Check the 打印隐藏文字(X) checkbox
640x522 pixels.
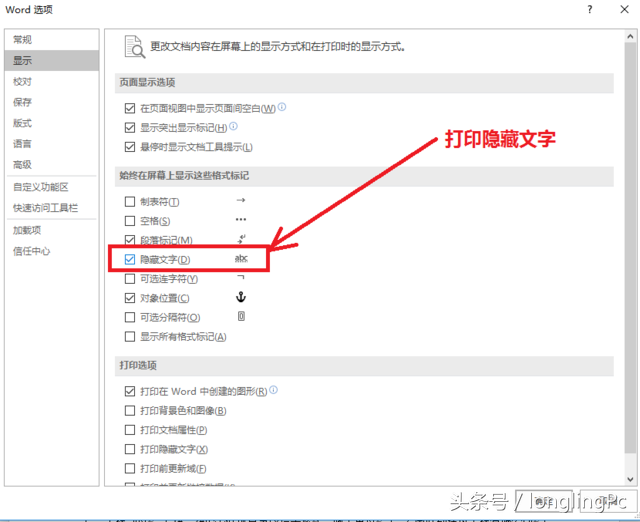pyautogui.click(x=130, y=449)
